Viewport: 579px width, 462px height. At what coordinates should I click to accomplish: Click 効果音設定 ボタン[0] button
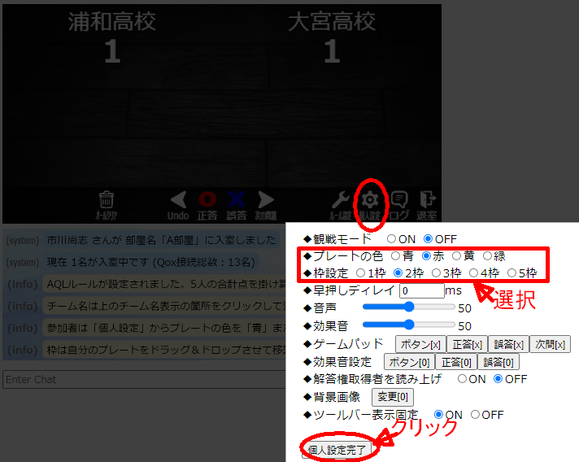coord(409,362)
